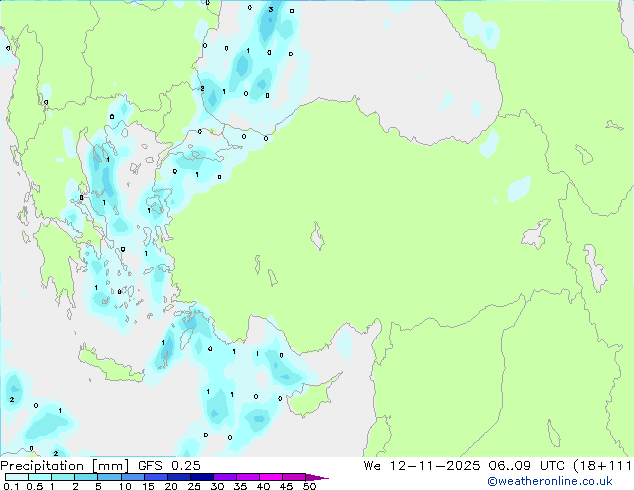
Task: Choose the 20–25 mm legend color swatch
Action: [178, 477]
